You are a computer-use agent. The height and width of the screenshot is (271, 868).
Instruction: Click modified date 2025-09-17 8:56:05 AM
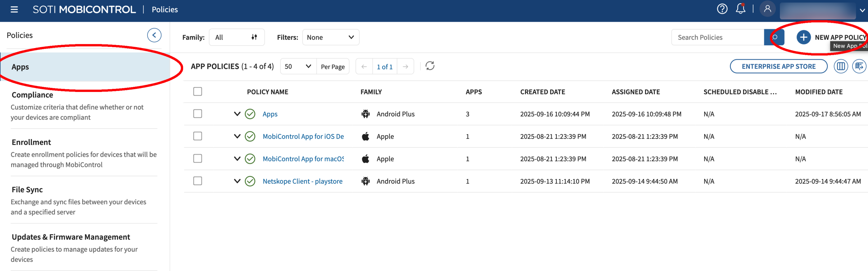[x=828, y=114]
